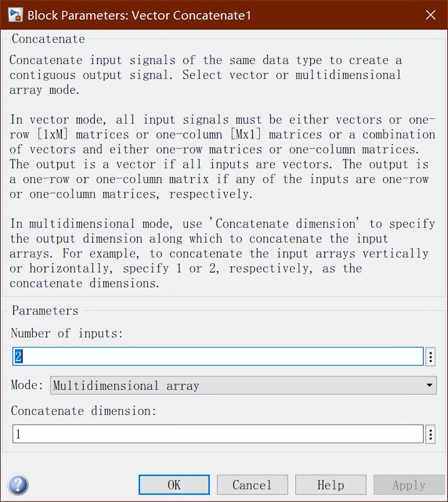Open three-dot menu beside Concatenate dimension
Image resolution: width=448 pixels, height=502 pixels.
coord(430,434)
